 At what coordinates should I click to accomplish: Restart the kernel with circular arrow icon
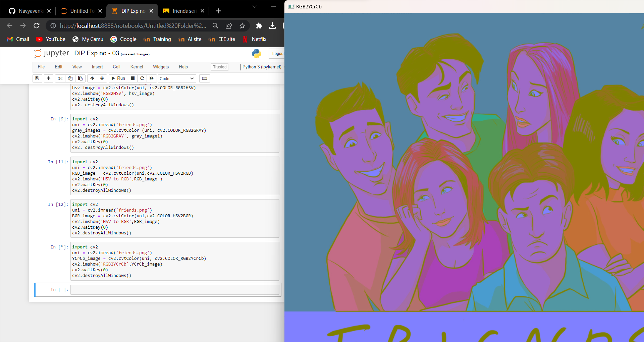coord(142,78)
